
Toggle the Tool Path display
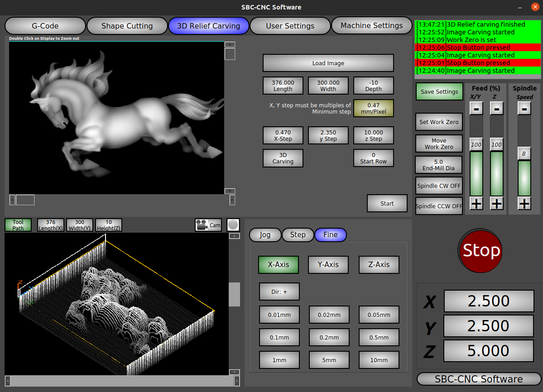[x=18, y=225]
